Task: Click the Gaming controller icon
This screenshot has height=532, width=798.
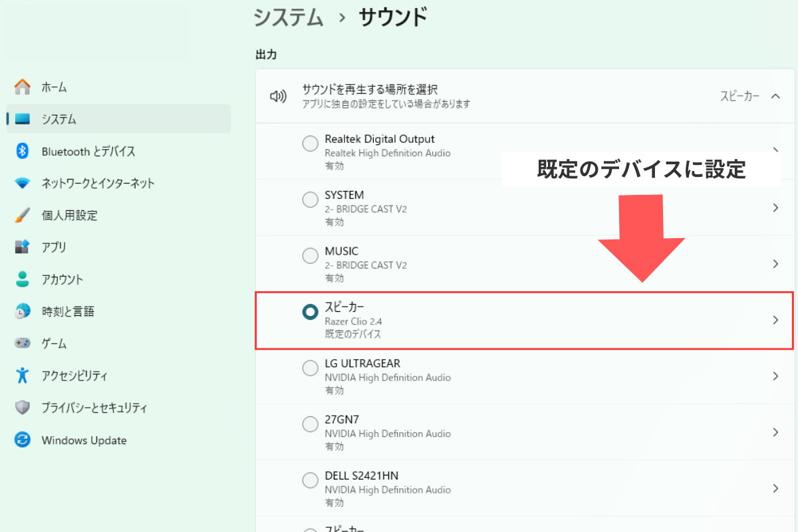Action: click(x=23, y=344)
